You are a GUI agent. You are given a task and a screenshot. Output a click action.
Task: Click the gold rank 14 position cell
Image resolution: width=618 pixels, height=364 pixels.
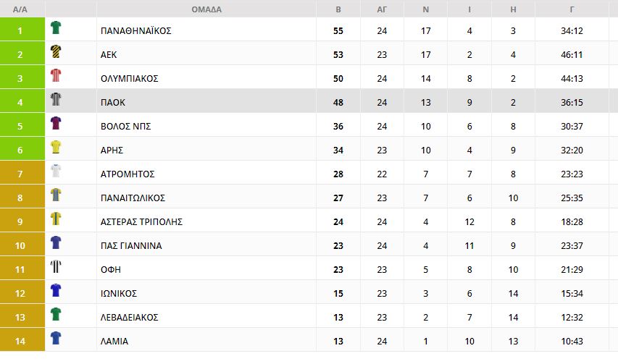click(20, 342)
